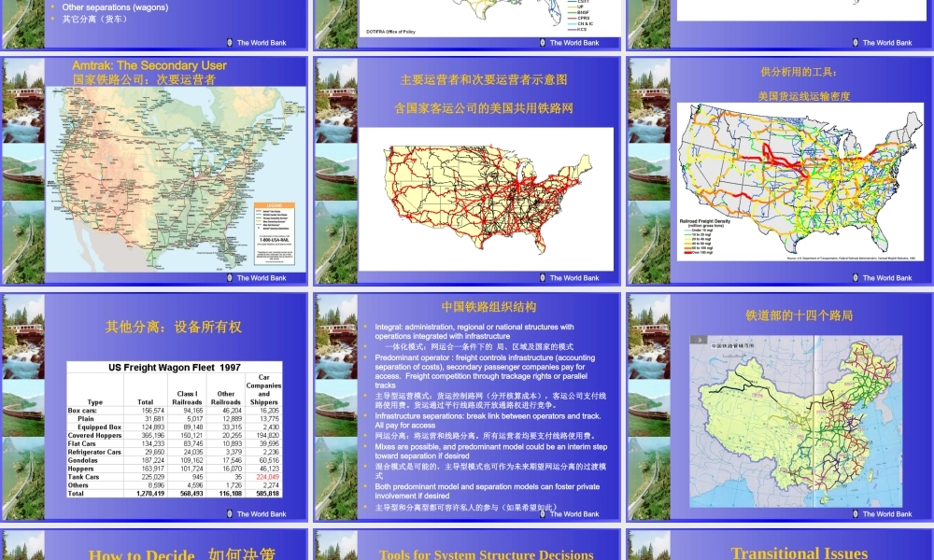The width and height of the screenshot is (934, 560).
Task: Click the 'Refrigerator Cars' row label
Action: [x=94, y=453]
